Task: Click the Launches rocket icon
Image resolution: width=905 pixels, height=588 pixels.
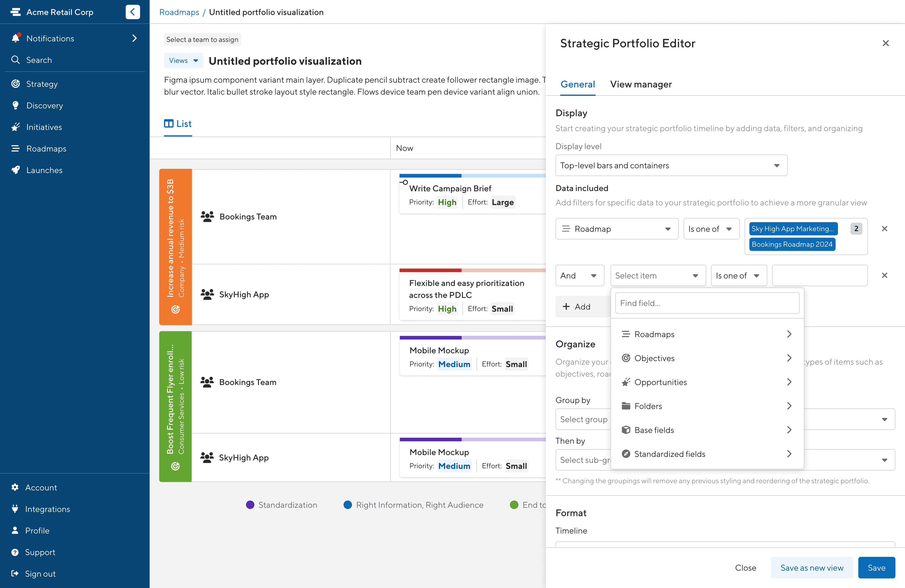Action: (x=16, y=170)
